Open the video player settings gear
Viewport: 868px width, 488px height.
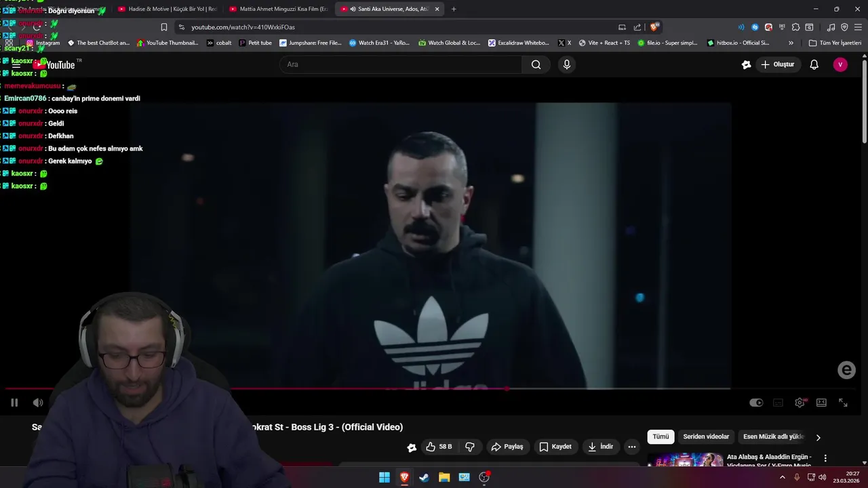(800, 403)
